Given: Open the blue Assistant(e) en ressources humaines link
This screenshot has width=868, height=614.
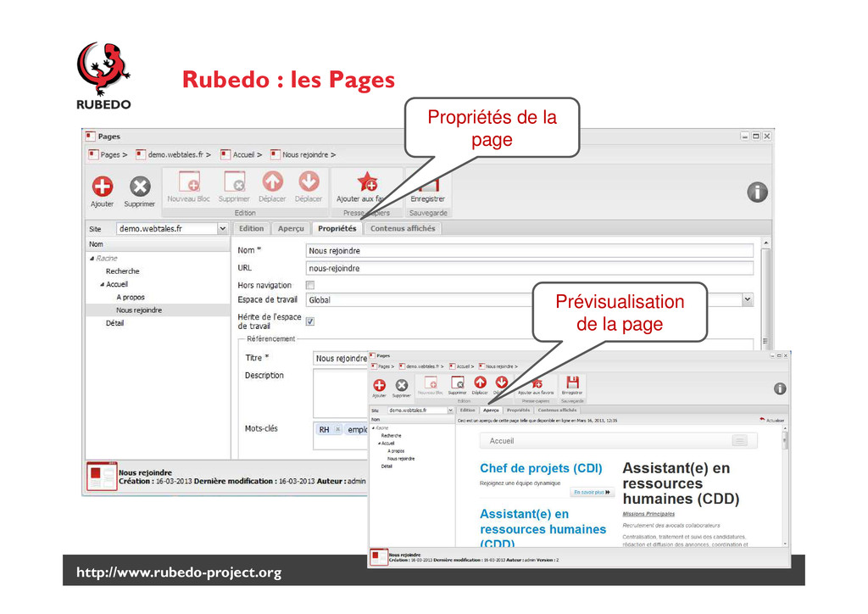Looking at the screenshot, I should [x=543, y=529].
